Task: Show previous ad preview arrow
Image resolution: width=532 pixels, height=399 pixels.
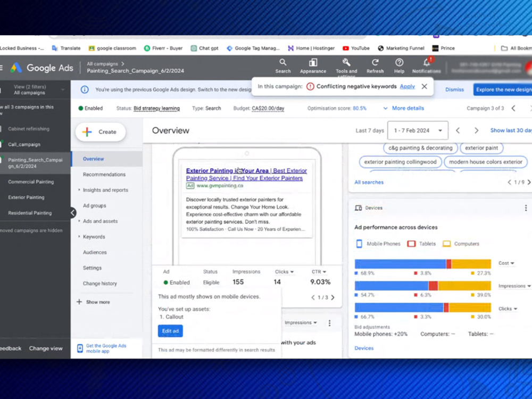Action: pyautogui.click(x=313, y=297)
